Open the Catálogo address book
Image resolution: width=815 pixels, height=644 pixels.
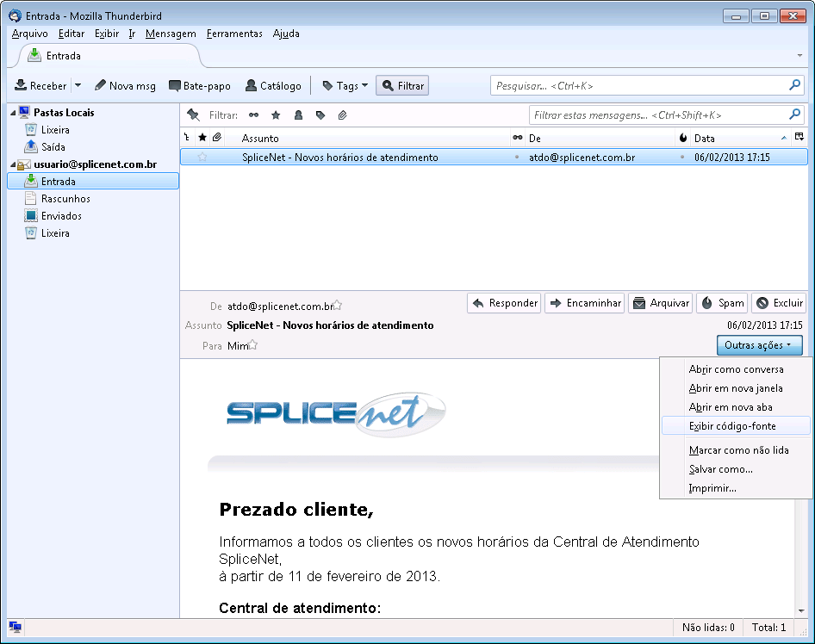pyautogui.click(x=273, y=86)
